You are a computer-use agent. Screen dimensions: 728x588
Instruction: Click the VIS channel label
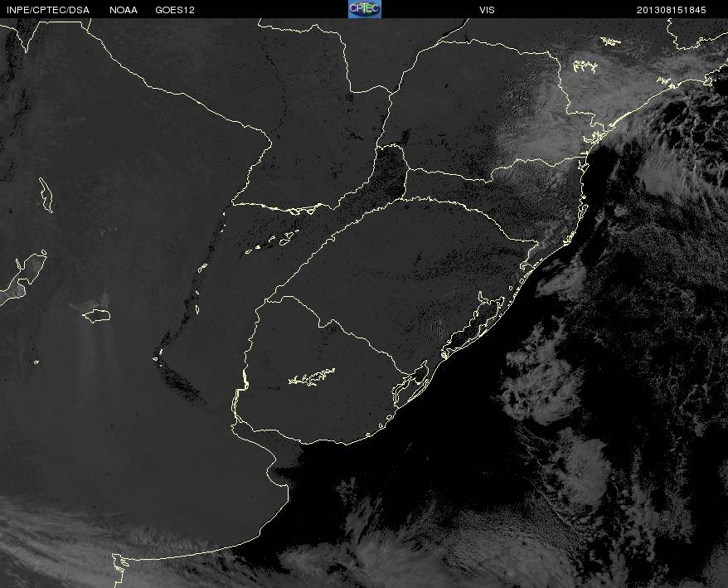coord(487,10)
